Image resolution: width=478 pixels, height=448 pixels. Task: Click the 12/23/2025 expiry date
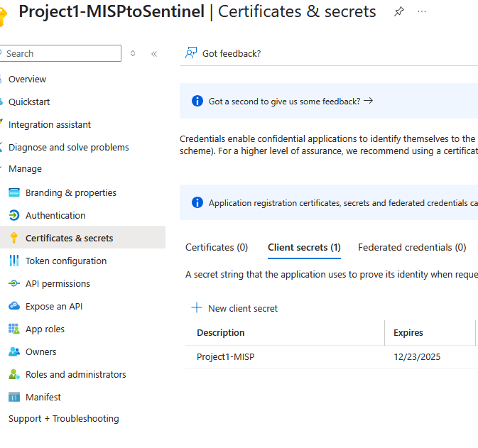point(417,357)
